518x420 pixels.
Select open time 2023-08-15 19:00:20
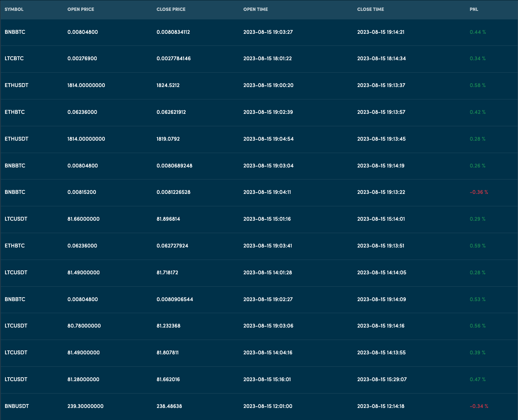268,85
